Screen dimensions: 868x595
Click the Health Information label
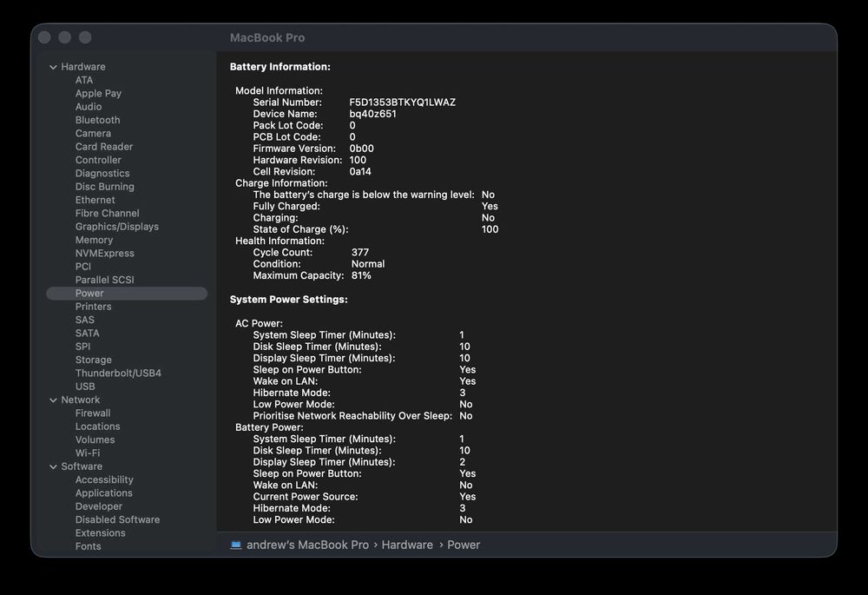click(x=279, y=241)
